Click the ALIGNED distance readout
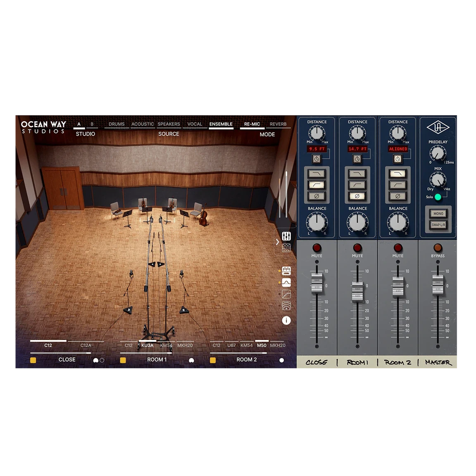Screen dimensions: 476x476 pyautogui.click(x=397, y=149)
